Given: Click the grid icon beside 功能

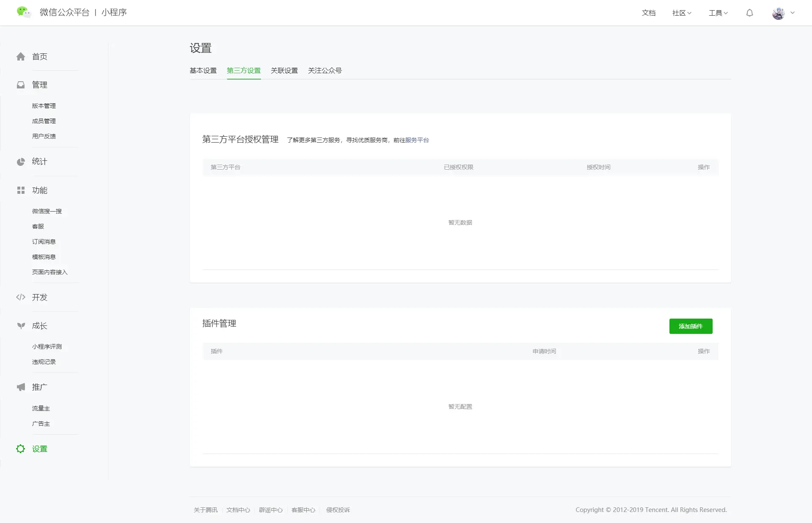Looking at the screenshot, I should 21,190.
